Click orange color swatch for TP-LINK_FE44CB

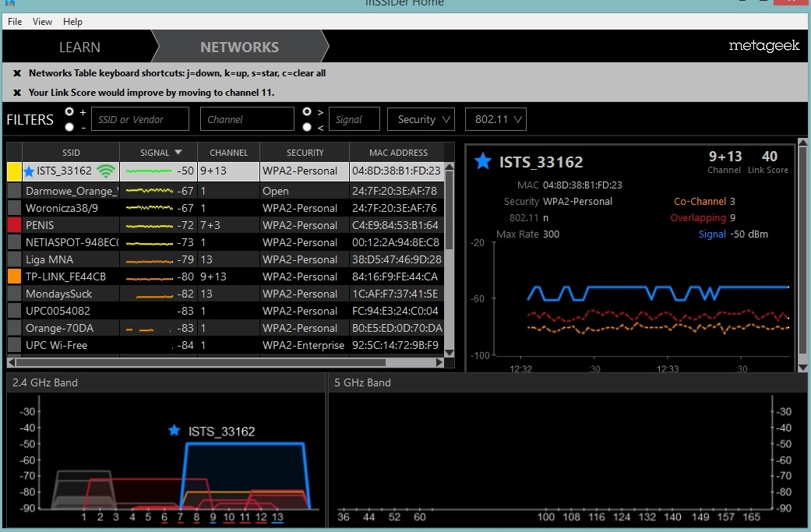tap(15, 277)
